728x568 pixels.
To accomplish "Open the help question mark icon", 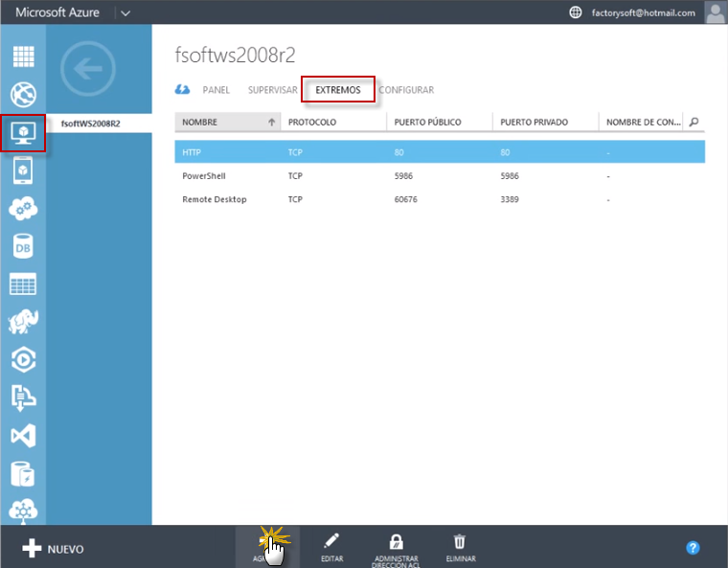I will [694, 548].
